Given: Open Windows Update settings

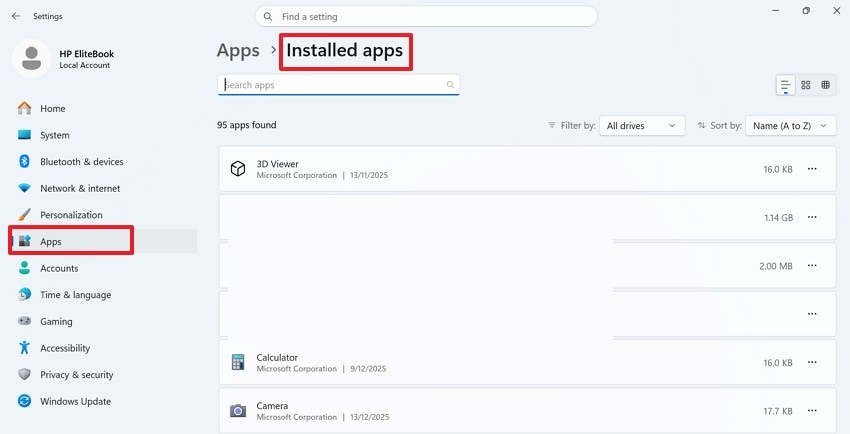Looking at the screenshot, I should pos(103,401).
